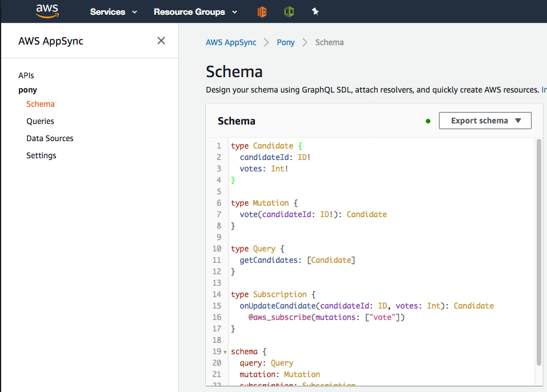Close the AWS AppSync sidebar panel
Viewport: 547px width, 392px height.
click(x=161, y=41)
